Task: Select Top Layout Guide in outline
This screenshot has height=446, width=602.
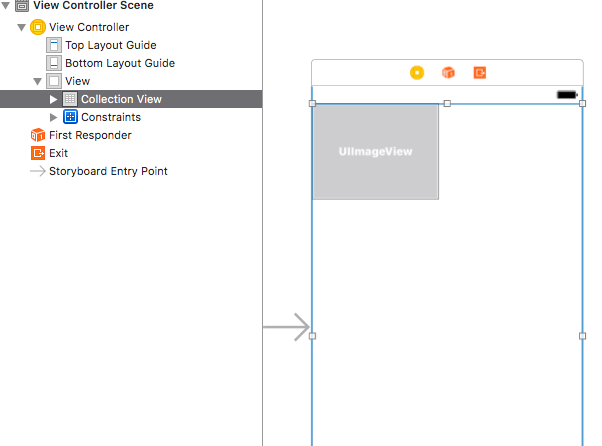Action: [111, 45]
